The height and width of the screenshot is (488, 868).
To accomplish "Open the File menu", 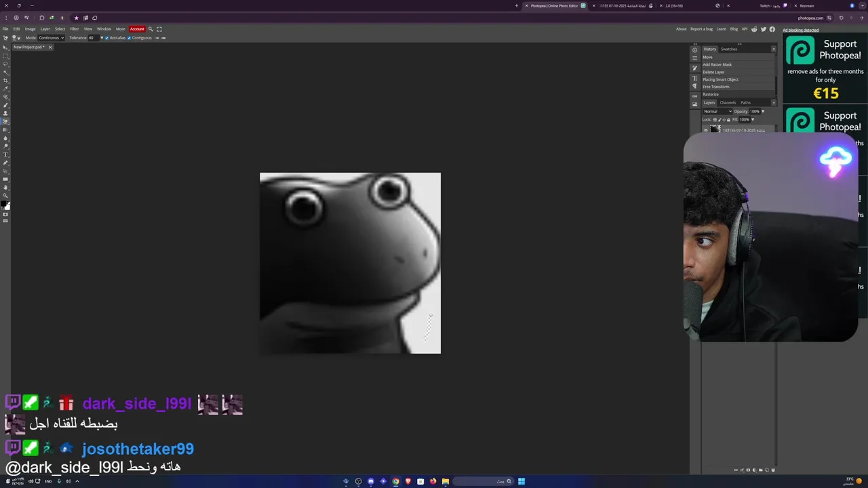I will click(5, 28).
